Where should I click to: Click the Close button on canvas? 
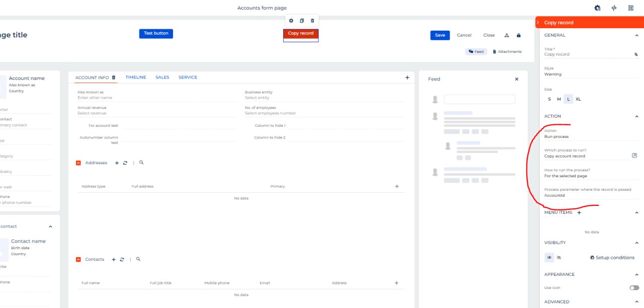click(489, 35)
